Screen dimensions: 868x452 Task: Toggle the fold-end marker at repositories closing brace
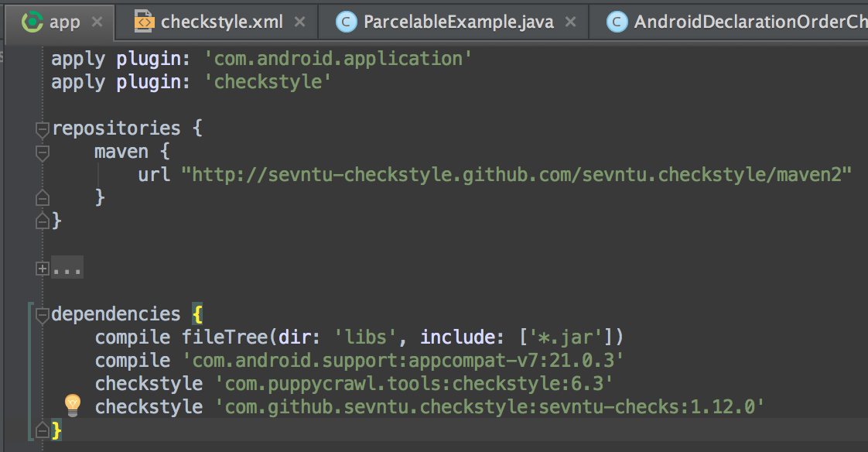42,221
